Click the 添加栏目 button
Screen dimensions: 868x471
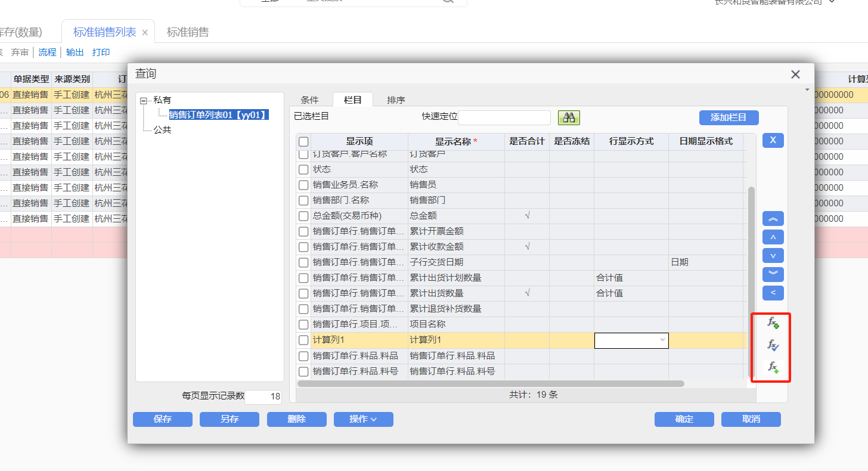pyautogui.click(x=728, y=117)
